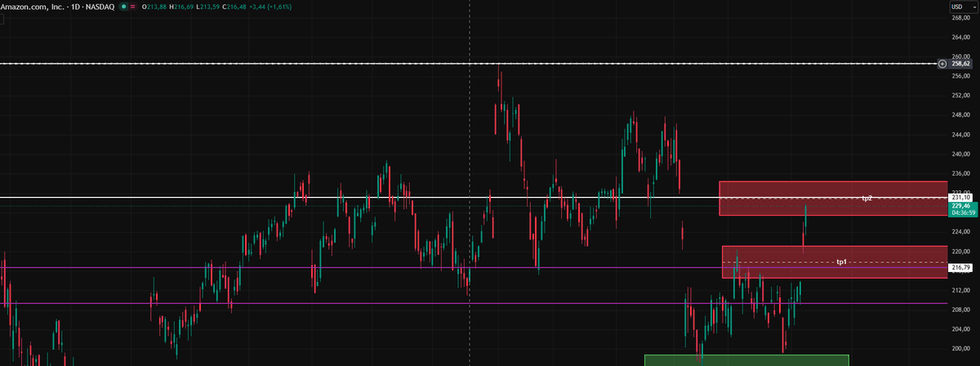Click the close value C216,48
This screenshot has width=980, height=366.
tap(234, 7)
